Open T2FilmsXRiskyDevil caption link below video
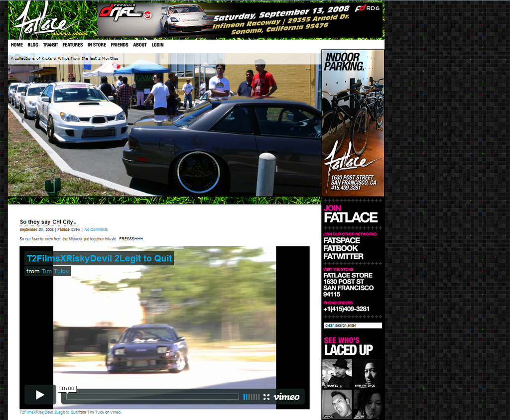Viewport: 510px width, 420px height. pyautogui.click(x=48, y=412)
